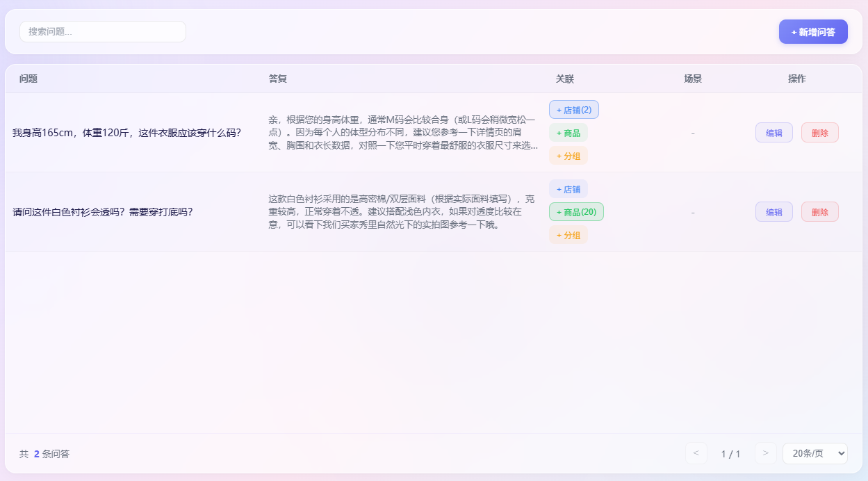
Task: Click the next page arrow
Action: pos(765,453)
